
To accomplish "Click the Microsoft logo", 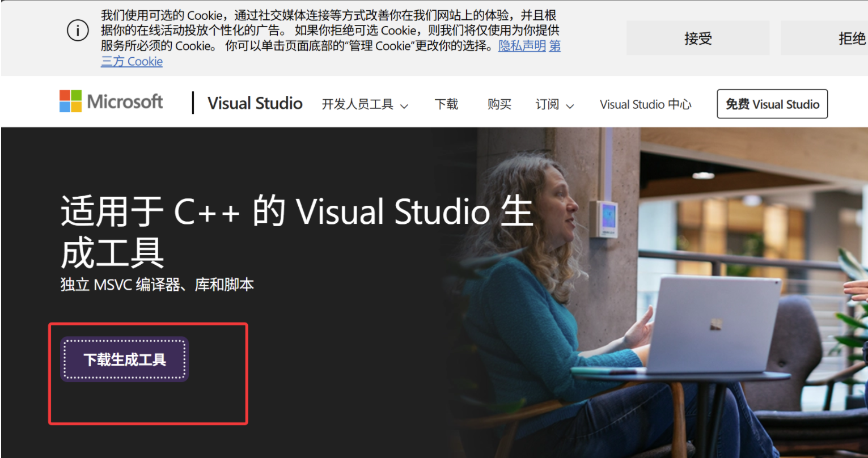I will pyautogui.click(x=111, y=102).
